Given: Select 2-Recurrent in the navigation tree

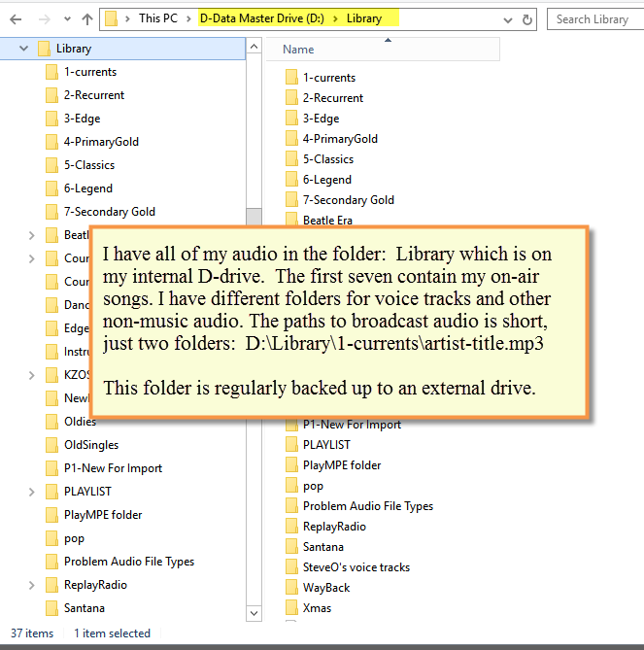Looking at the screenshot, I should (x=93, y=95).
